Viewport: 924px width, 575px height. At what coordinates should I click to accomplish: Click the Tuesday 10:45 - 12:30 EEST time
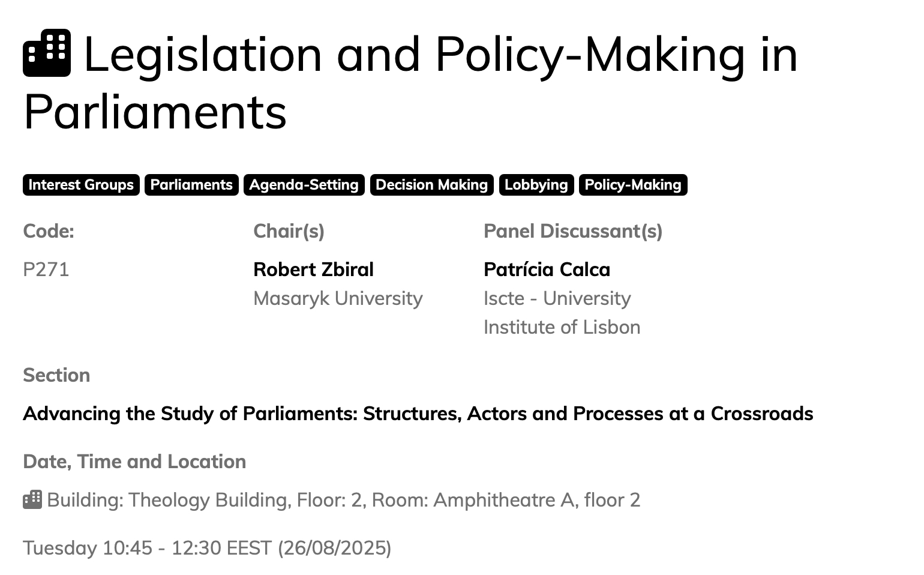click(207, 548)
